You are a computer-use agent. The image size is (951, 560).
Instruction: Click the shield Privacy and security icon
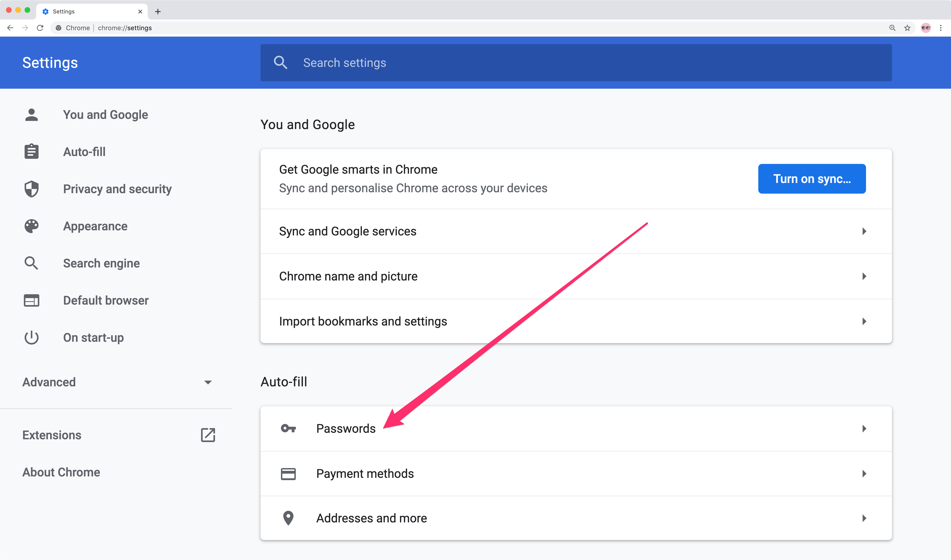tap(31, 189)
